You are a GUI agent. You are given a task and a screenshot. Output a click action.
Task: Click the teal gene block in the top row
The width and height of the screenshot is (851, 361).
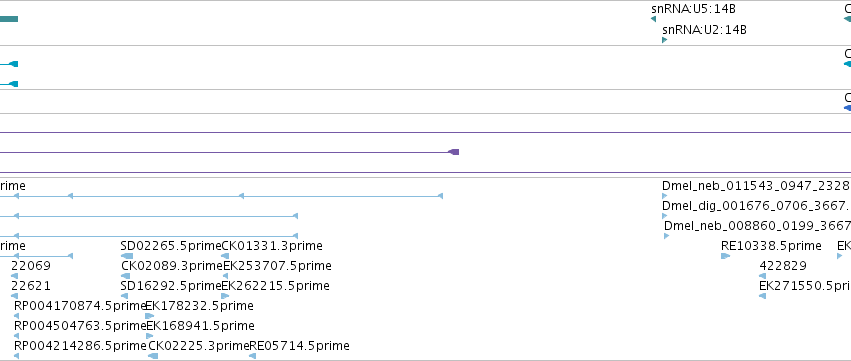[x=9, y=19]
